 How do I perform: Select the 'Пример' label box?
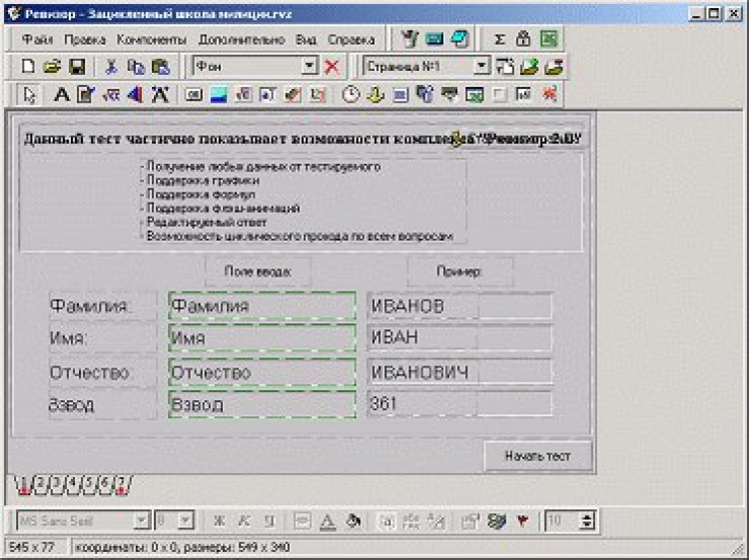pos(460,272)
